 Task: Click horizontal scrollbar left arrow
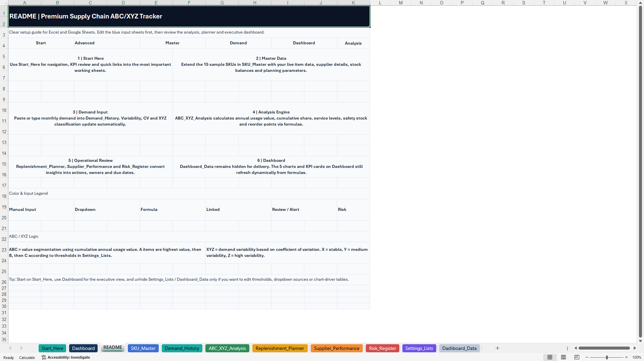[x=576, y=348]
